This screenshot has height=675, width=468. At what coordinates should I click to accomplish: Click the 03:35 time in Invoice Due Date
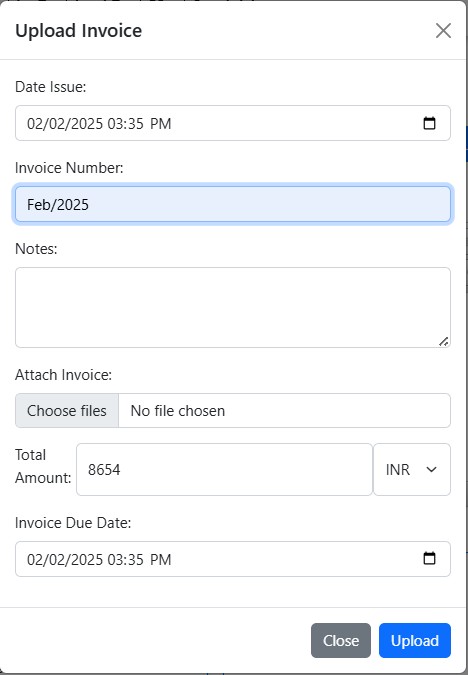tap(125, 560)
